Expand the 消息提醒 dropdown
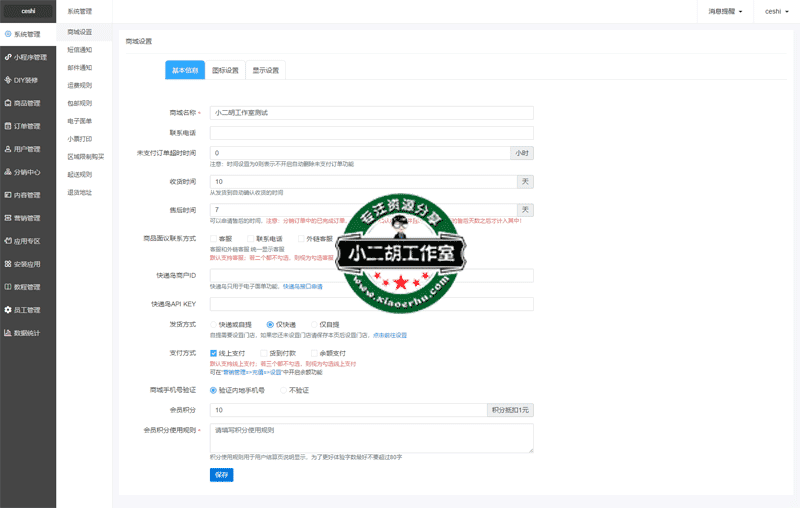 [x=725, y=11]
